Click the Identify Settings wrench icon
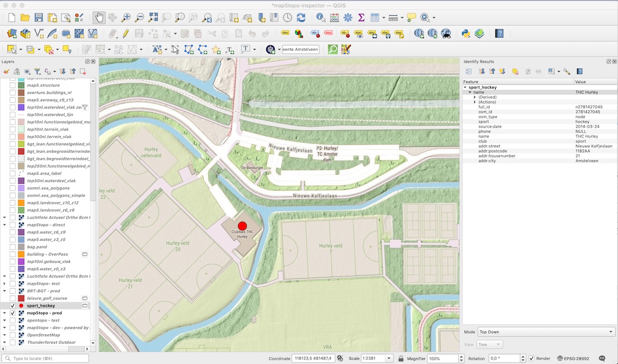 [x=568, y=71]
